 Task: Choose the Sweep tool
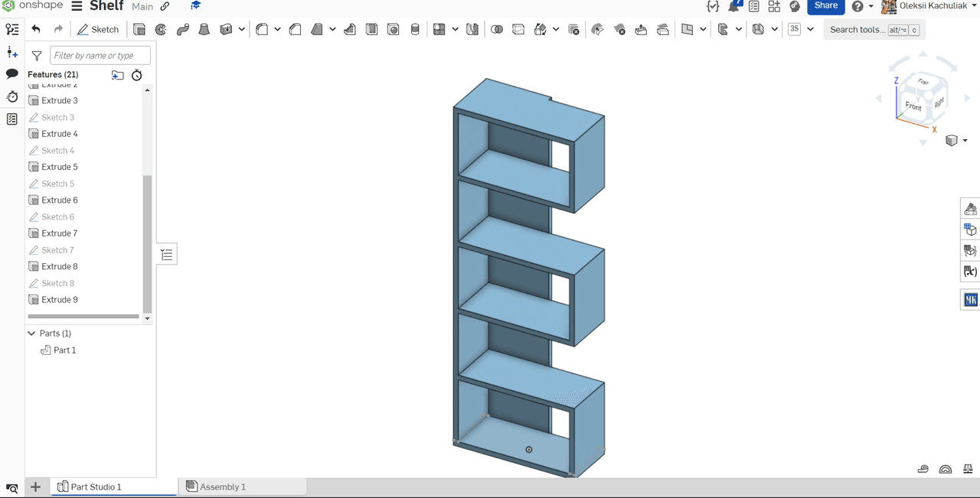pyautogui.click(x=182, y=30)
